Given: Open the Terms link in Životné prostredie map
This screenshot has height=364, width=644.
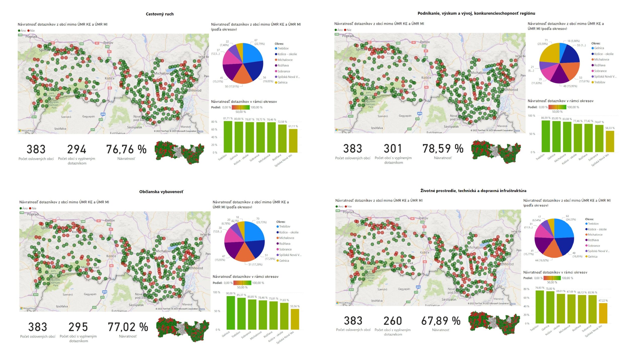Looking at the screenshot, I should point(513,304).
